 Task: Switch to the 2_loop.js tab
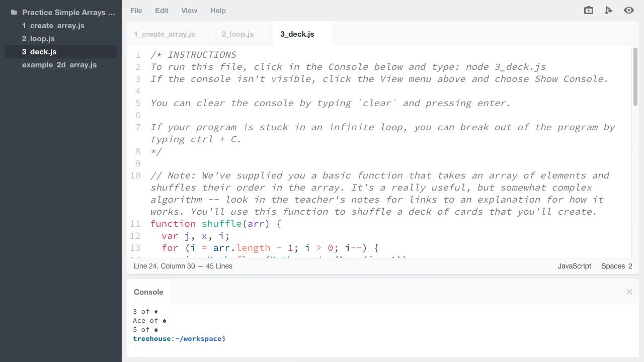click(237, 34)
